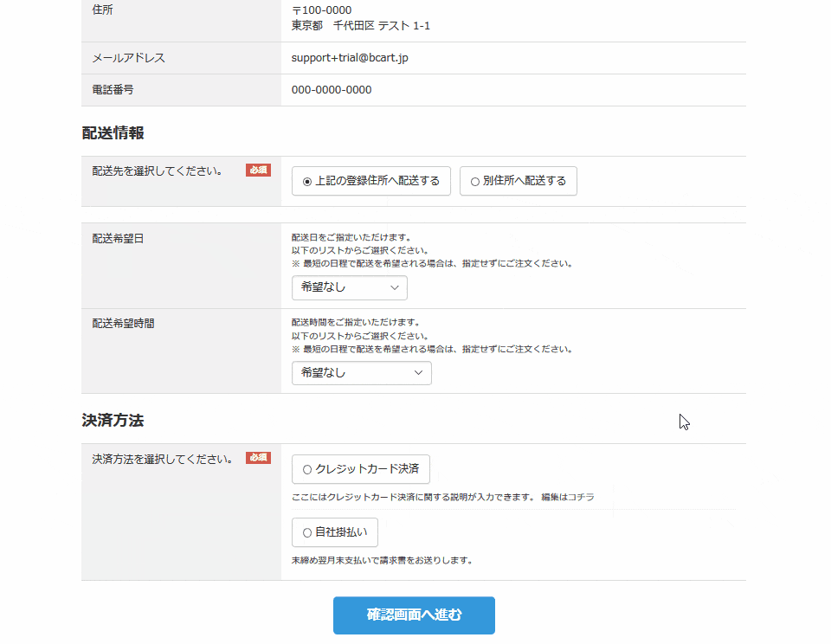Viewport: 831px width, 644px height.
Task: Click the support+trial@bcart.jp email address
Action: pos(350,58)
